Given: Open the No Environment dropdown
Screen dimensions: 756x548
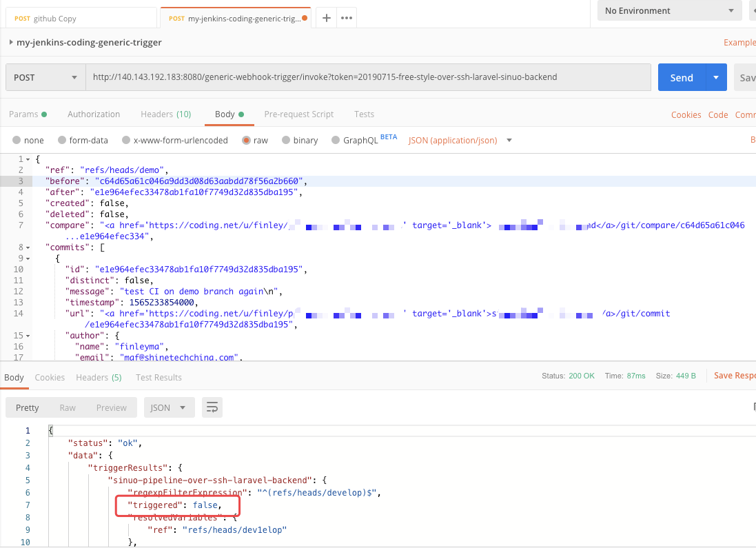Looking at the screenshot, I should tap(668, 11).
